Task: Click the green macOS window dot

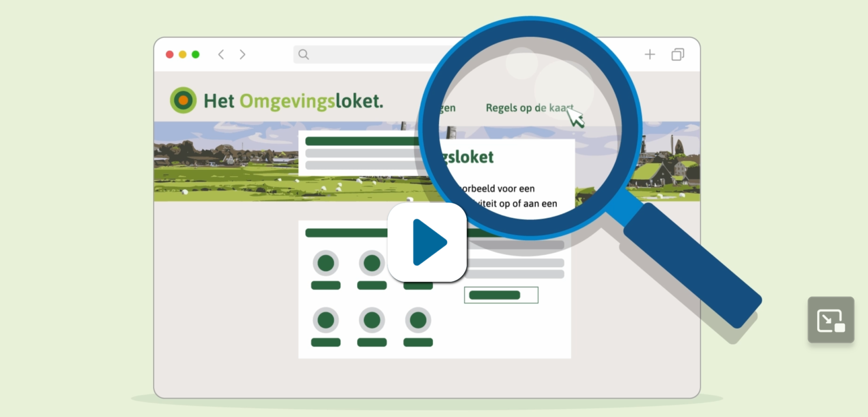Action: 196,55
